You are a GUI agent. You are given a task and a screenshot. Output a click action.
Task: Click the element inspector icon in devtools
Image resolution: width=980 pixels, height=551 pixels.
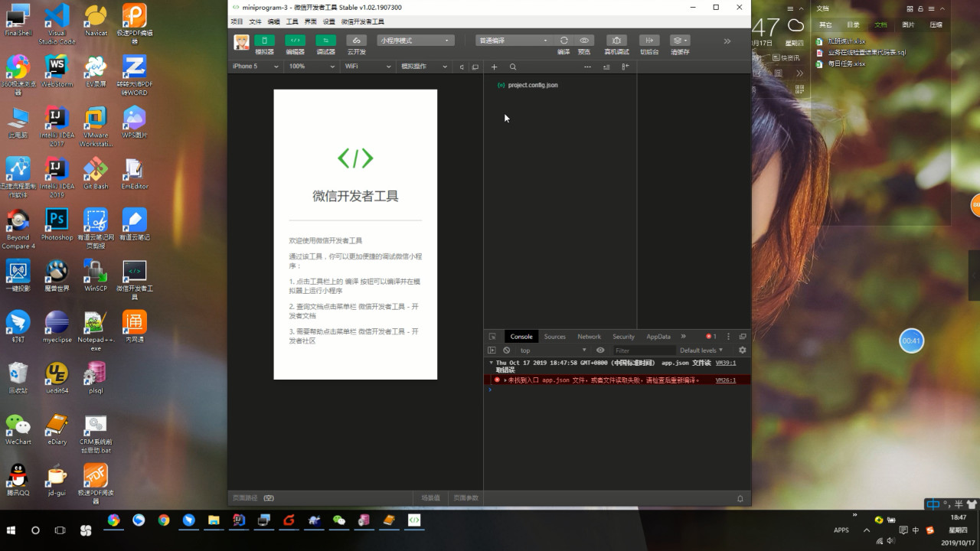click(492, 337)
